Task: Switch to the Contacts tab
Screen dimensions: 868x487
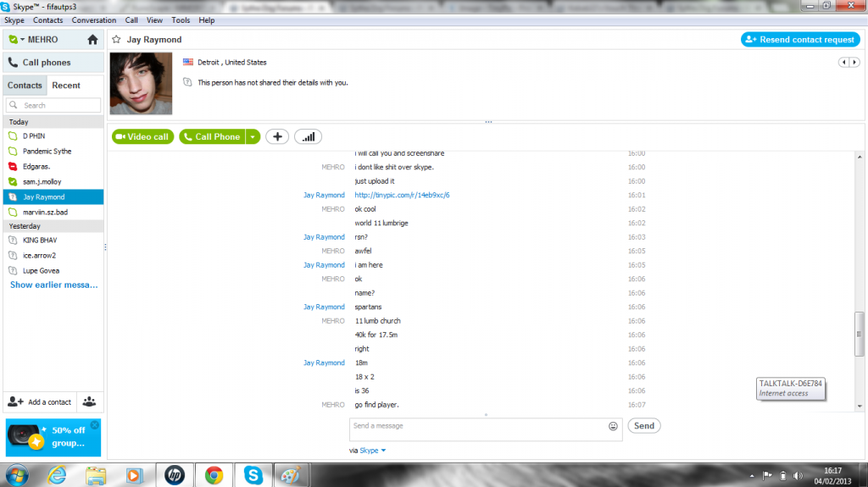Action: [25, 86]
